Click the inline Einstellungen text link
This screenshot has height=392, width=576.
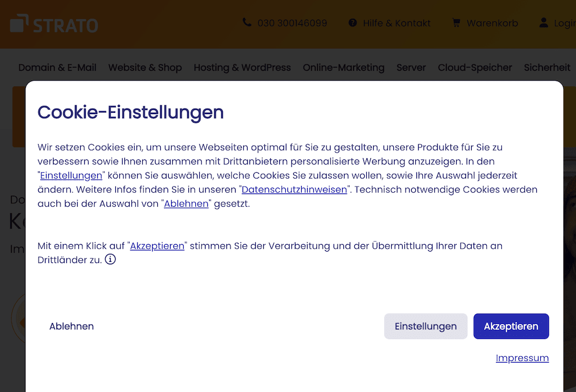pos(71,176)
